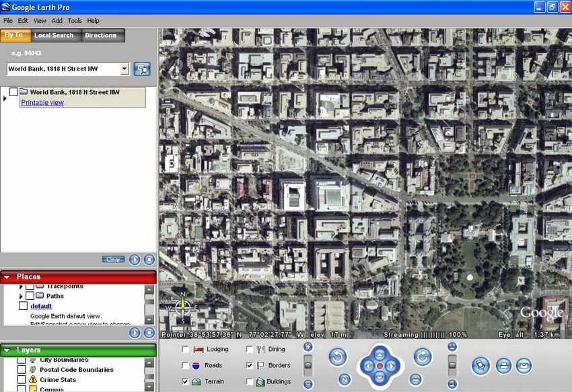Click the search magnifier button beside the address field
This screenshot has width=572, height=392.
click(x=142, y=69)
